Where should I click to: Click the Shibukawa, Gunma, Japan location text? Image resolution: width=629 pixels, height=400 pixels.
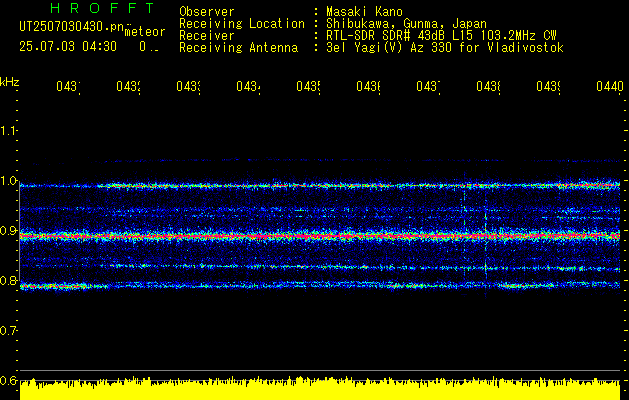coord(406,23)
